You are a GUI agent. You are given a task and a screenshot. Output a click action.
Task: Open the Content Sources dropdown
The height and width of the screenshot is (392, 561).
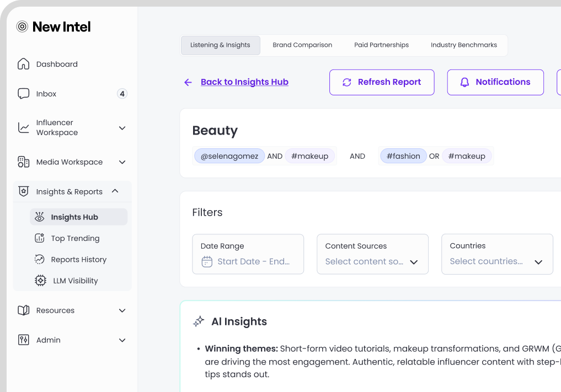[x=372, y=254]
